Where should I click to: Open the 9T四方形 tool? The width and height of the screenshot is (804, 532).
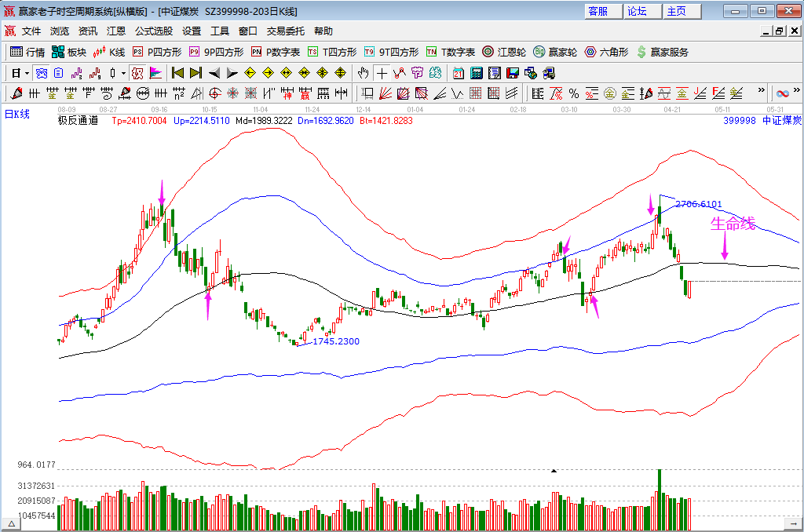[391, 52]
